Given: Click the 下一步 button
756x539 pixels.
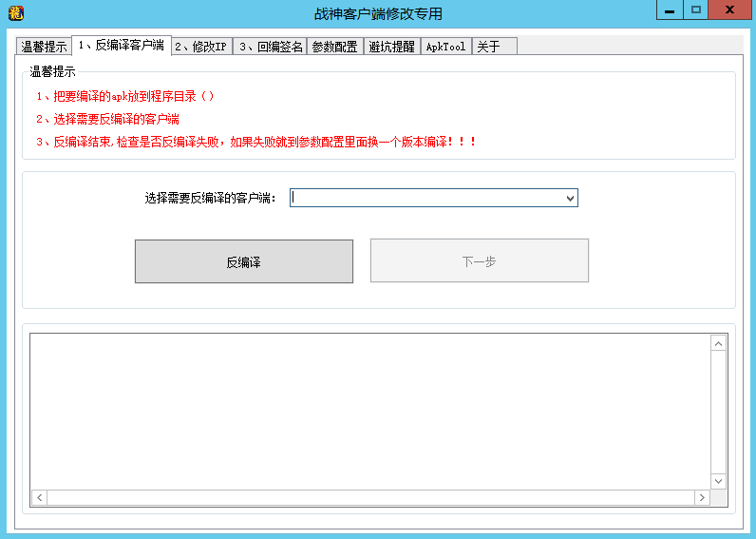Looking at the screenshot, I should pos(479,261).
